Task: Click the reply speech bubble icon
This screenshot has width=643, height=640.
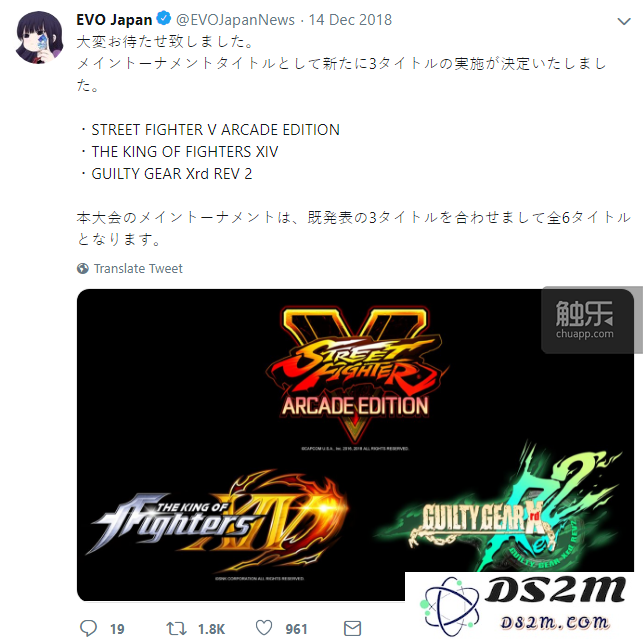Action: (x=88, y=628)
